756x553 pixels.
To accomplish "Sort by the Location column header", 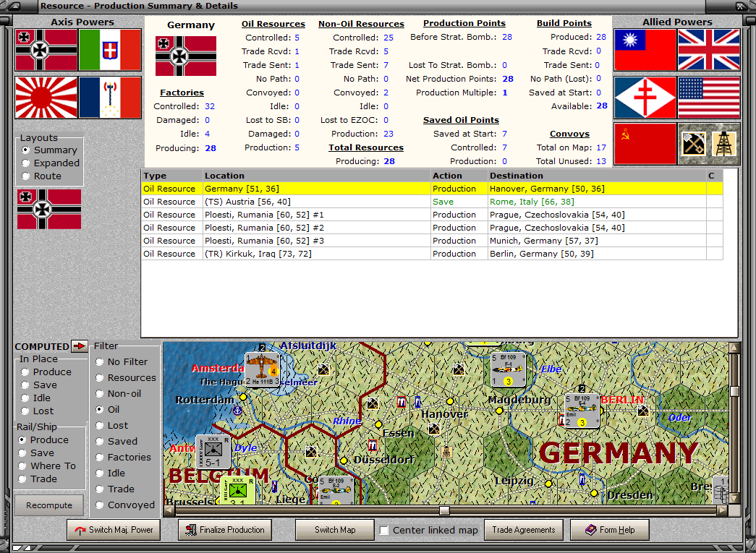I will pos(316,176).
